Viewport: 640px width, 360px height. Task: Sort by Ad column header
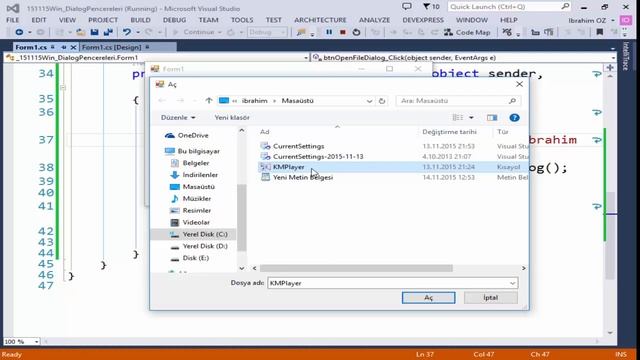(265, 132)
